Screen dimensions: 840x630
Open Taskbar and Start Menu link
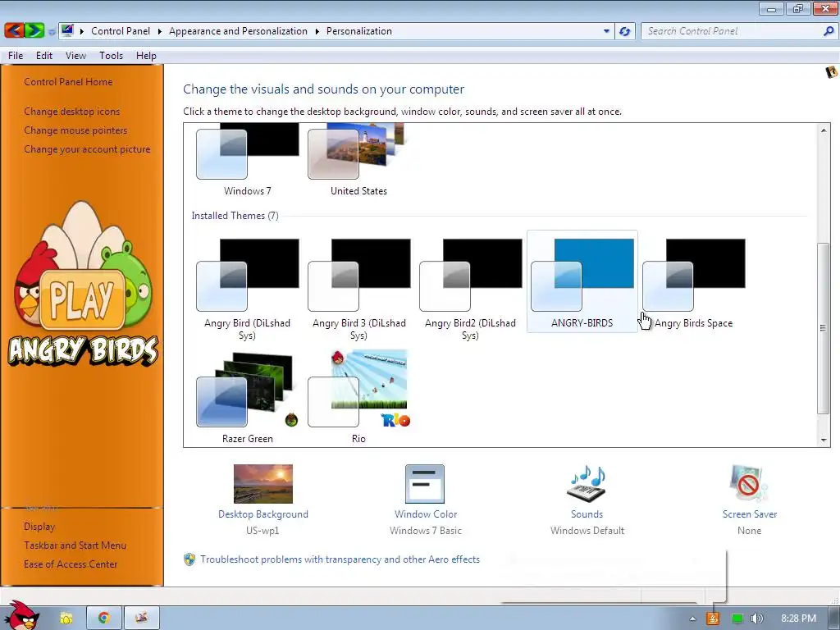(75, 546)
